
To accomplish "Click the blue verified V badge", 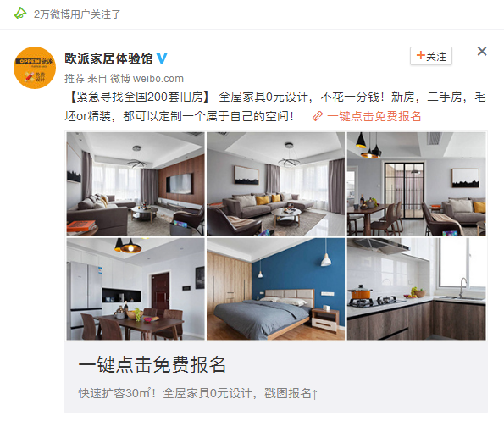I will pos(162,58).
